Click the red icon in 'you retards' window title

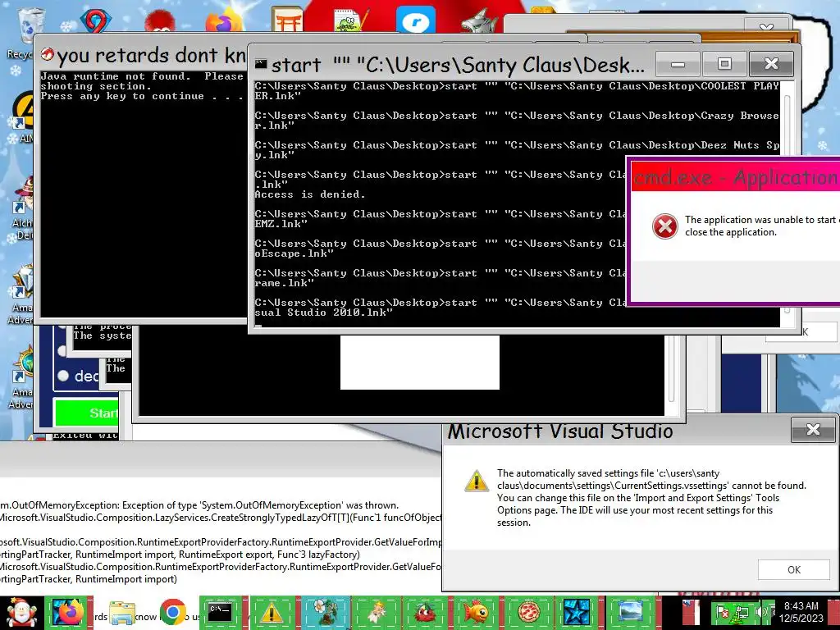[x=48, y=54]
